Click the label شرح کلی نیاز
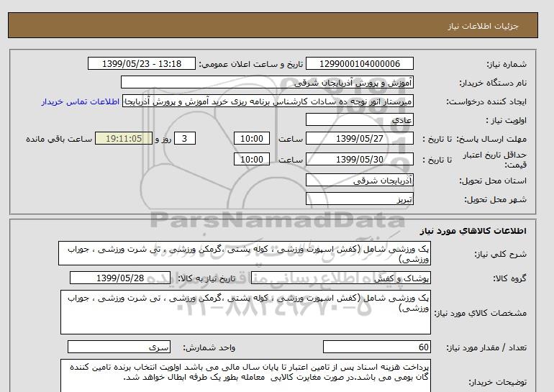Screen dimensions: 554x392 click(x=500, y=255)
